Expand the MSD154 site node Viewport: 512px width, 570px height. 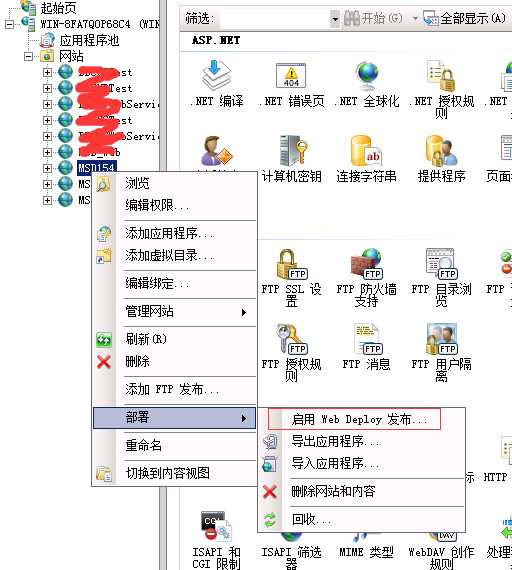pos(47,168)
